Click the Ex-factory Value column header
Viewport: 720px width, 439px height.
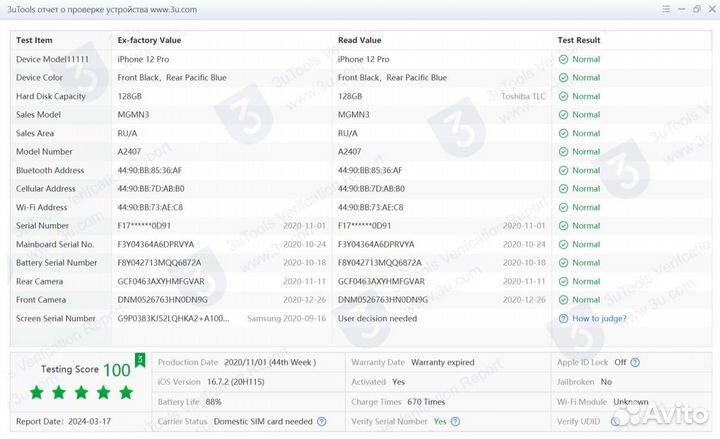(149, 40)
